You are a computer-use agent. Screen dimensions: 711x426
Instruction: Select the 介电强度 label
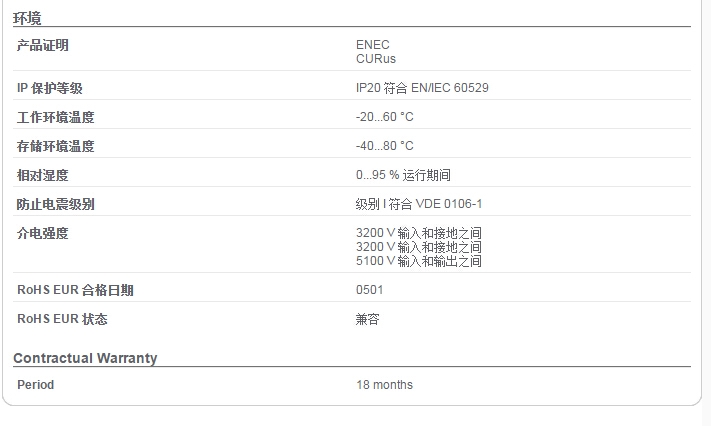(x=43, y=233)
